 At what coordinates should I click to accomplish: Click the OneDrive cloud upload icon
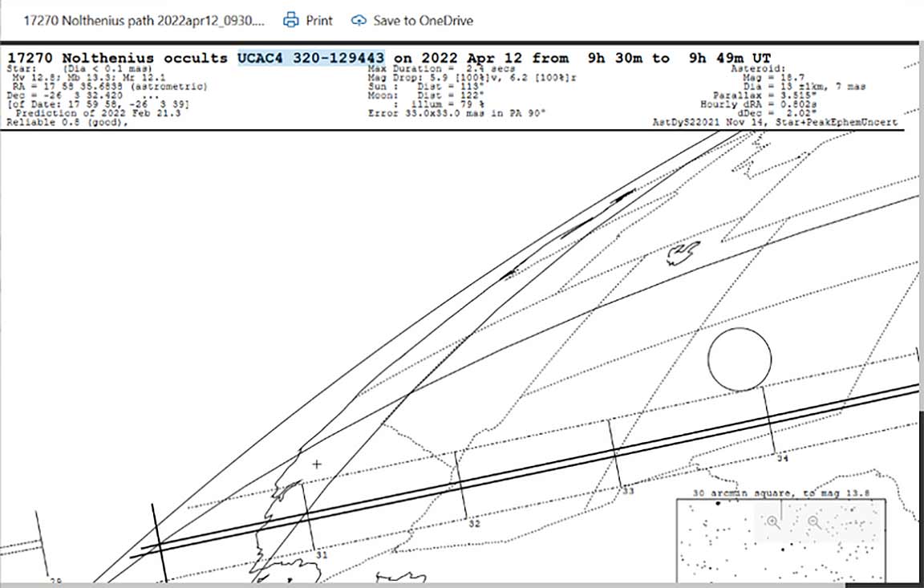[359, 21]
